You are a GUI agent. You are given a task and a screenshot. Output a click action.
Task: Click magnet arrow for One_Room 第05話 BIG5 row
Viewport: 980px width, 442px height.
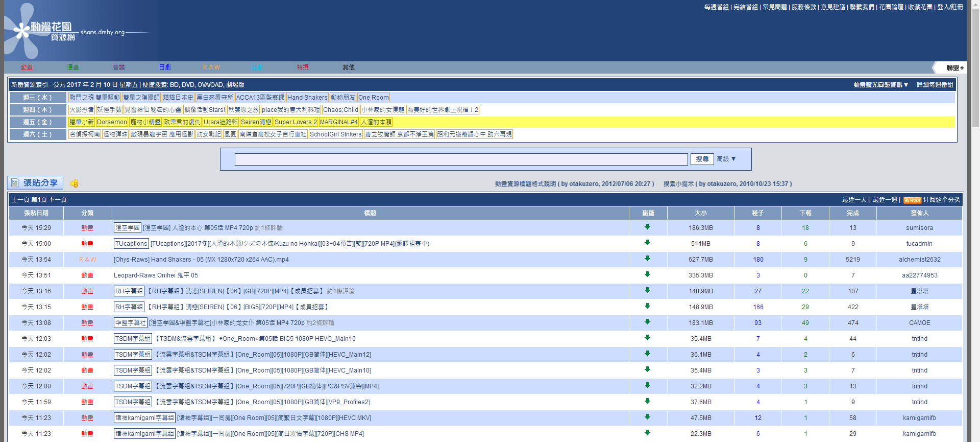[647, 338]
